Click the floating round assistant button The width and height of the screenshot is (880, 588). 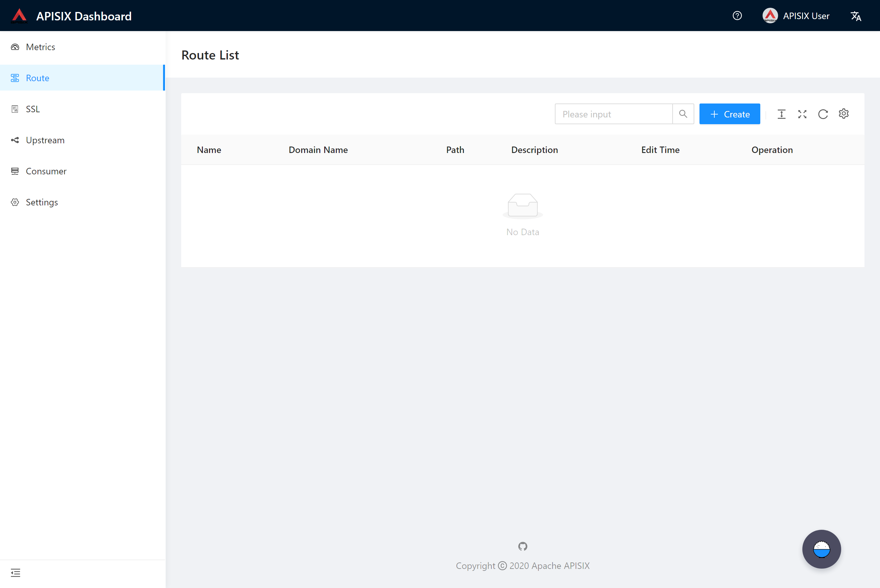(821, 549)
